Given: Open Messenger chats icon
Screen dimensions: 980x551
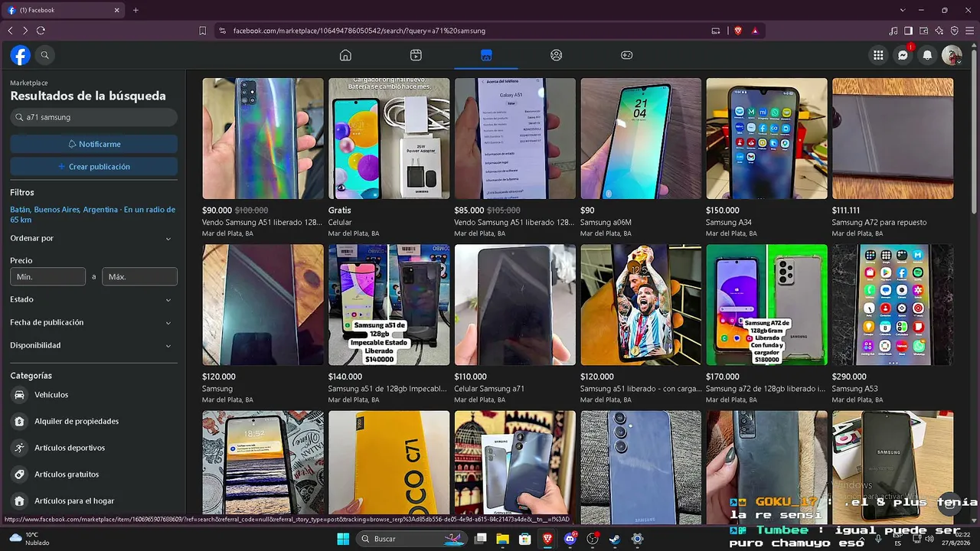Looking at the screenshot, I should coord(903,55).
